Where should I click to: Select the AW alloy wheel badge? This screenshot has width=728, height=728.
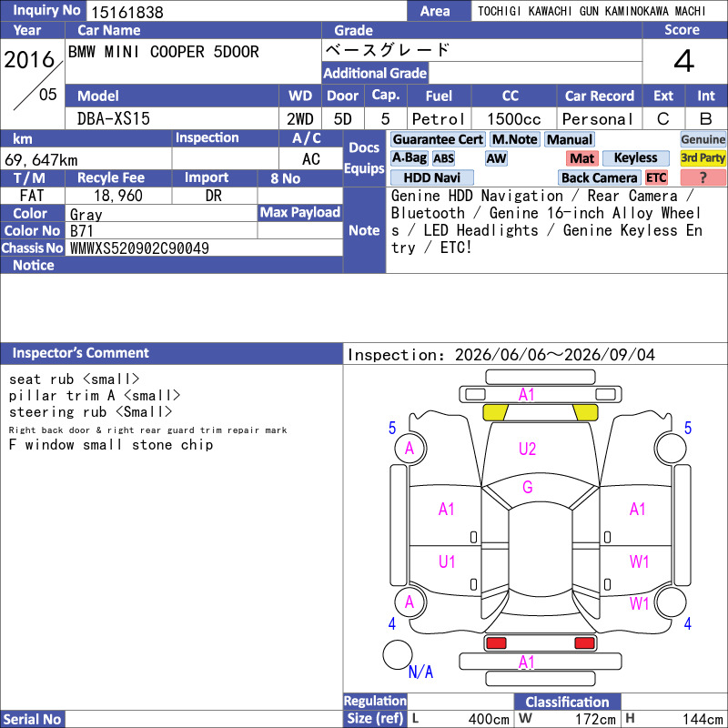click(x=496, y=158)
